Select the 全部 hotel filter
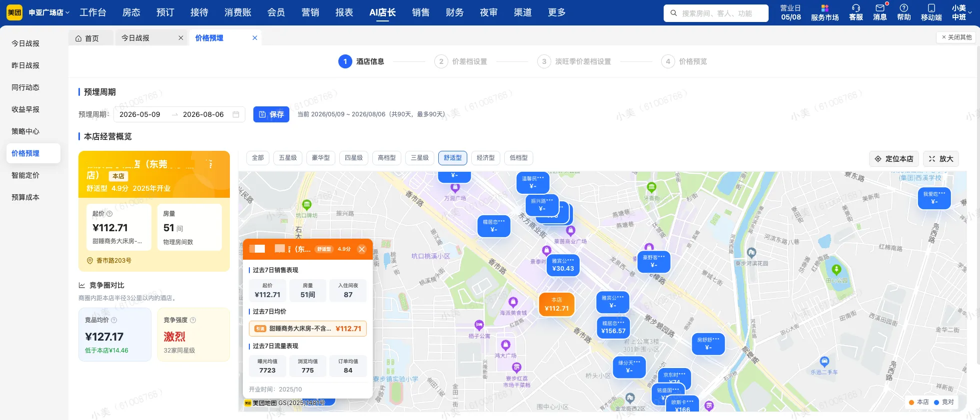 (x=258, y=158)
